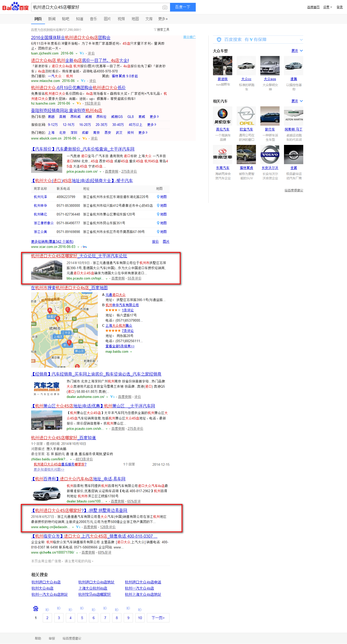347x644 pixels.
Task: Open dropdown arrow next to www.ebuick.com.cn
Action: coord(79,138)
